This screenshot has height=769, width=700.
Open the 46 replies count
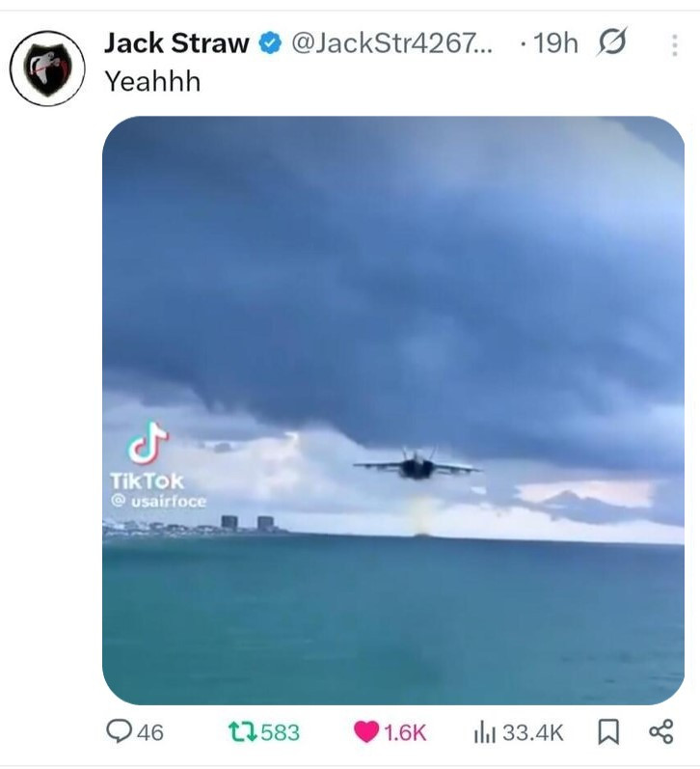pos(150,732)
